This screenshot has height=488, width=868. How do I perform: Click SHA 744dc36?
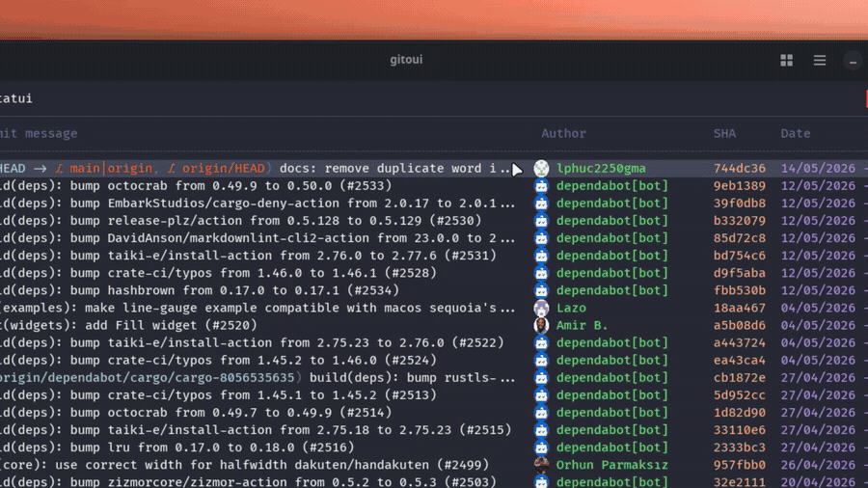(740, 168)
